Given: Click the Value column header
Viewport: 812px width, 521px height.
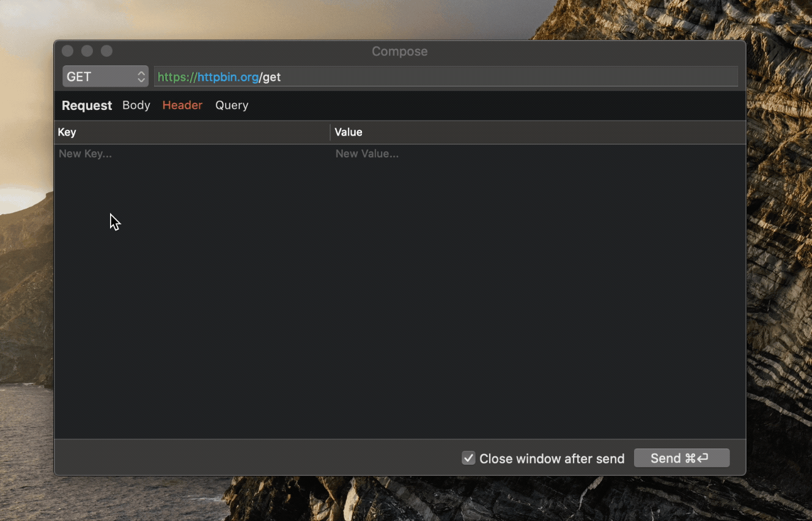Looking at the screenshot, I should click(538, 132).
